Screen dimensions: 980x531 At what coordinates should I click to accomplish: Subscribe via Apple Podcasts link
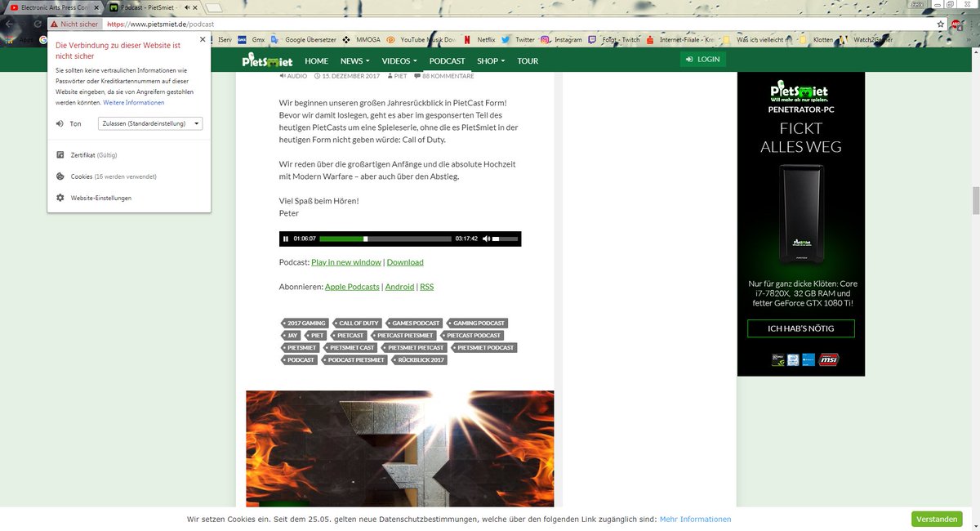point(352,287)
